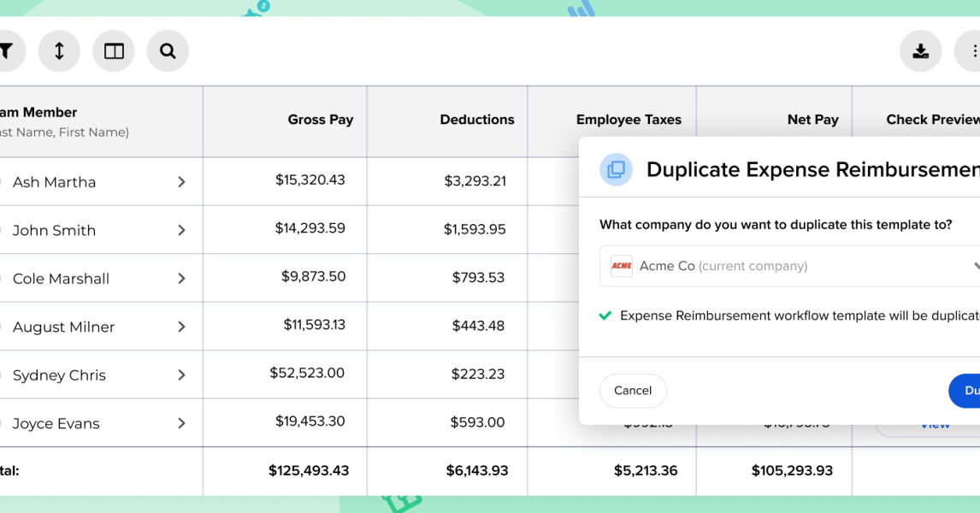The height and width of the screenshot is (513, 980).
Task: Click the blue Duplicate confirm button
Action: click(969, 391)
